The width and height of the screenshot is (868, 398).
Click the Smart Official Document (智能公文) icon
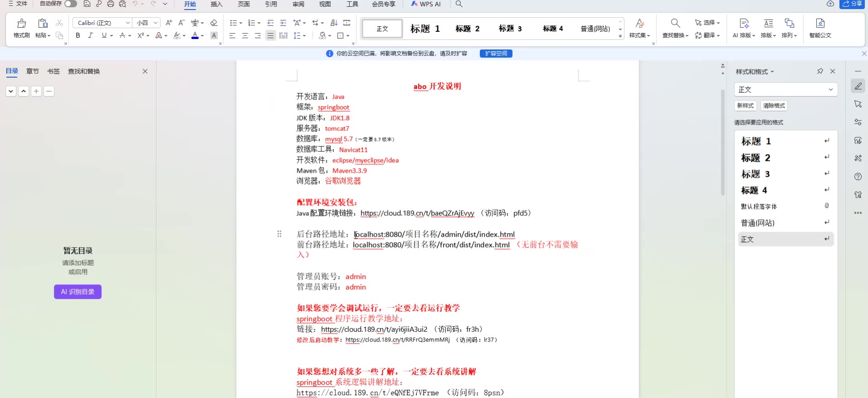tap(820, 23)
